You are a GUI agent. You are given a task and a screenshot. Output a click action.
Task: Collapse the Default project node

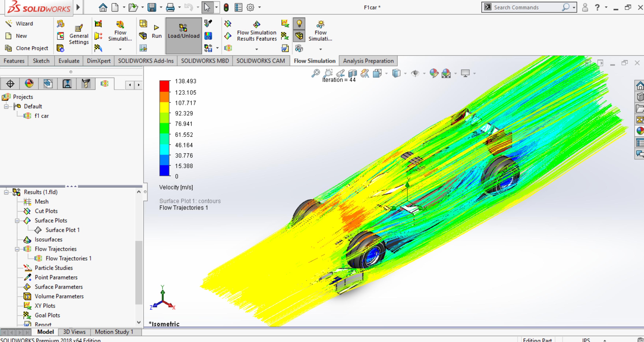6,107
